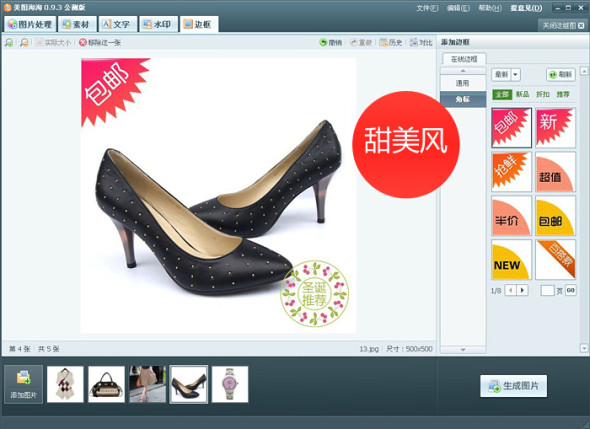Click the zoom in magnifier icon
The width and height of the screenshot is (590, 429).
9,43
